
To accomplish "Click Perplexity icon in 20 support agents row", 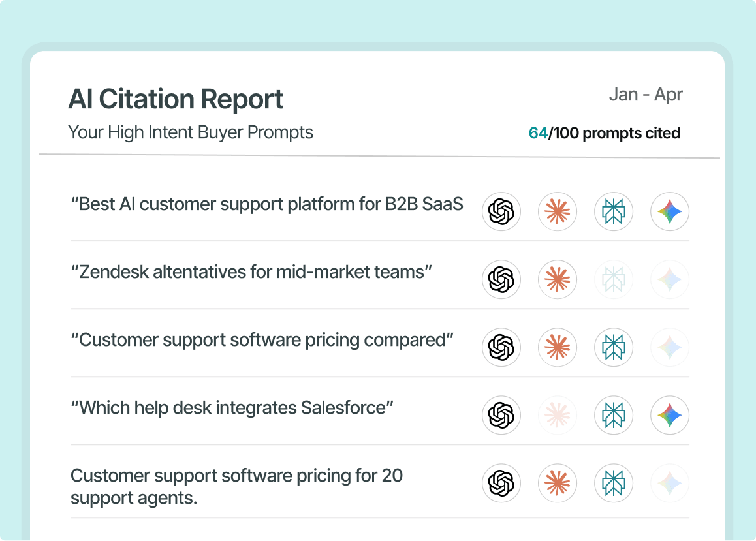I will 613,483.
